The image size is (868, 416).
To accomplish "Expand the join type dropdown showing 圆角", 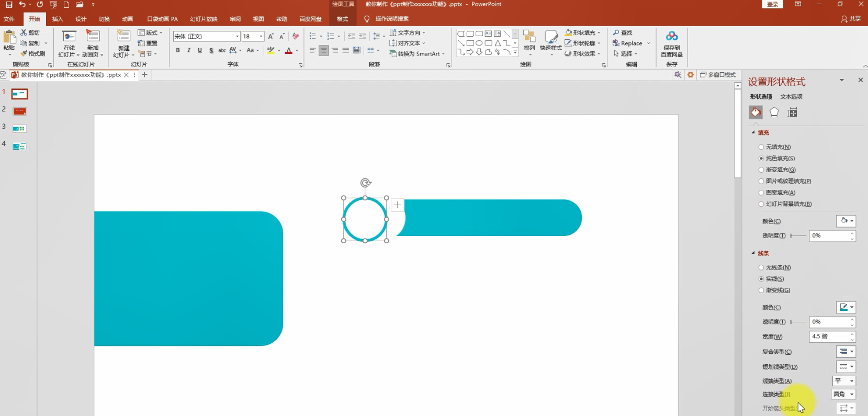I will (x=843, y=394).
